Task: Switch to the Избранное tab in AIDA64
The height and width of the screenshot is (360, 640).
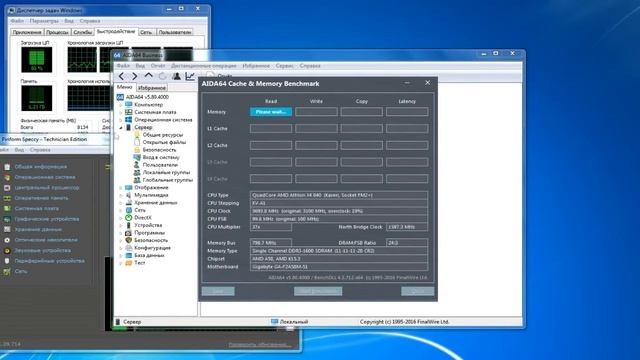Action: [x=151, y=88]
